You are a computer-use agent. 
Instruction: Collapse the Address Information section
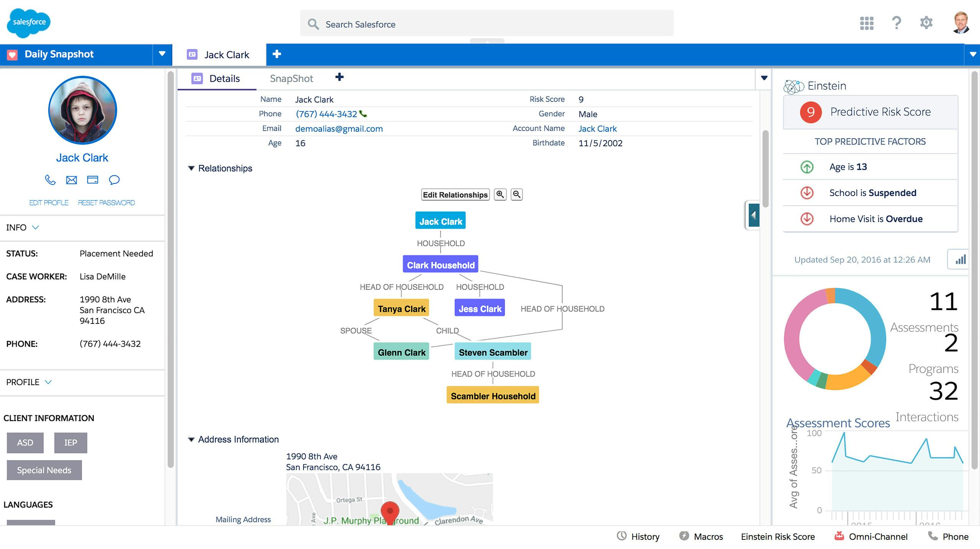coord(191,439)
